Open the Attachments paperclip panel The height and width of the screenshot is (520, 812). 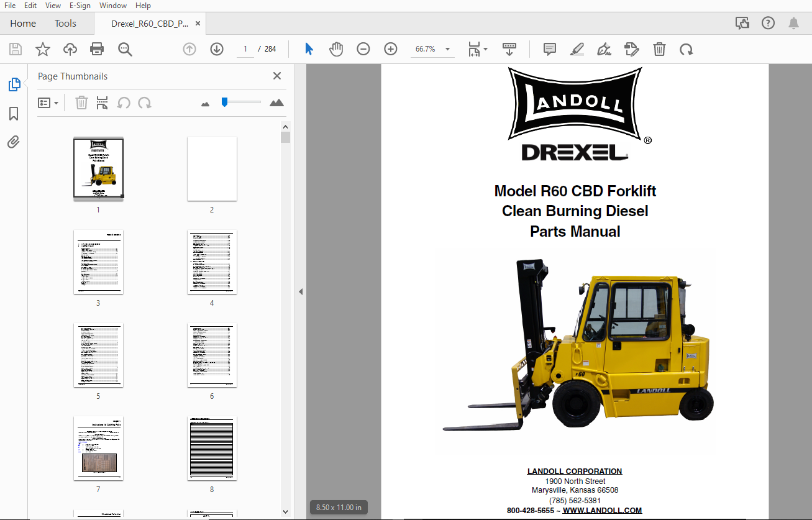coord(14,142)
